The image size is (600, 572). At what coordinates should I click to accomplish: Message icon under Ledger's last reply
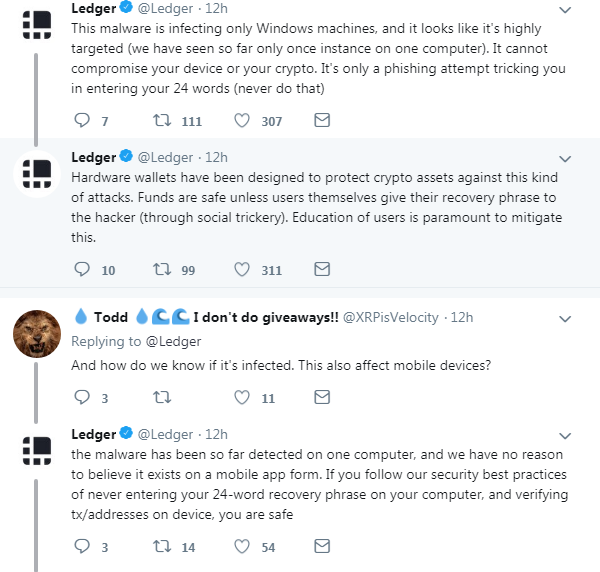tap(322, 547)
